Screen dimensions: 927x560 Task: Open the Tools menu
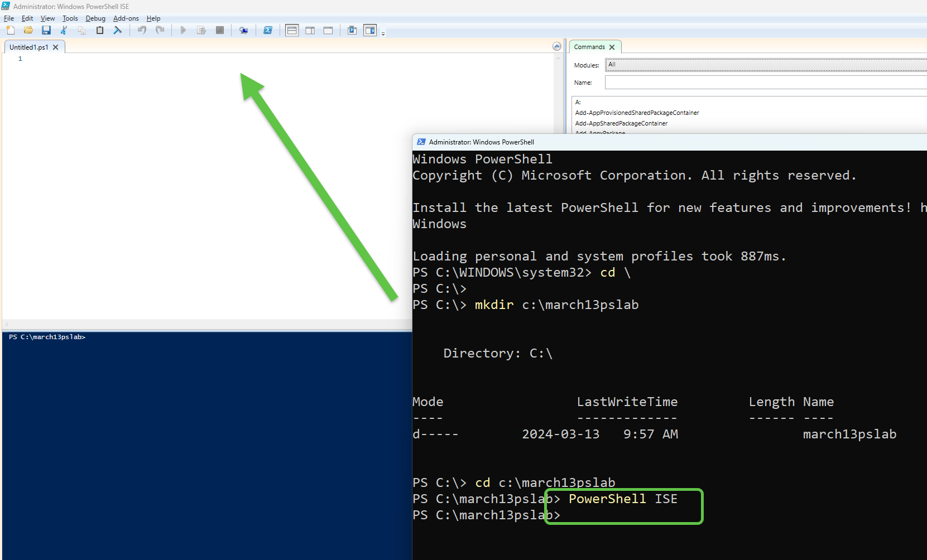(x=70, y=18)
